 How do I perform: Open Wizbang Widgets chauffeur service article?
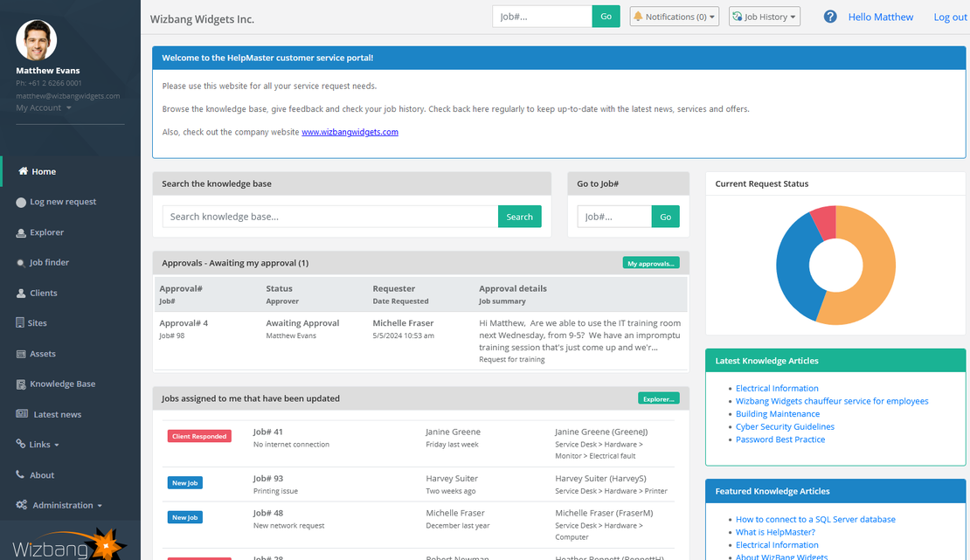[832, 401]
